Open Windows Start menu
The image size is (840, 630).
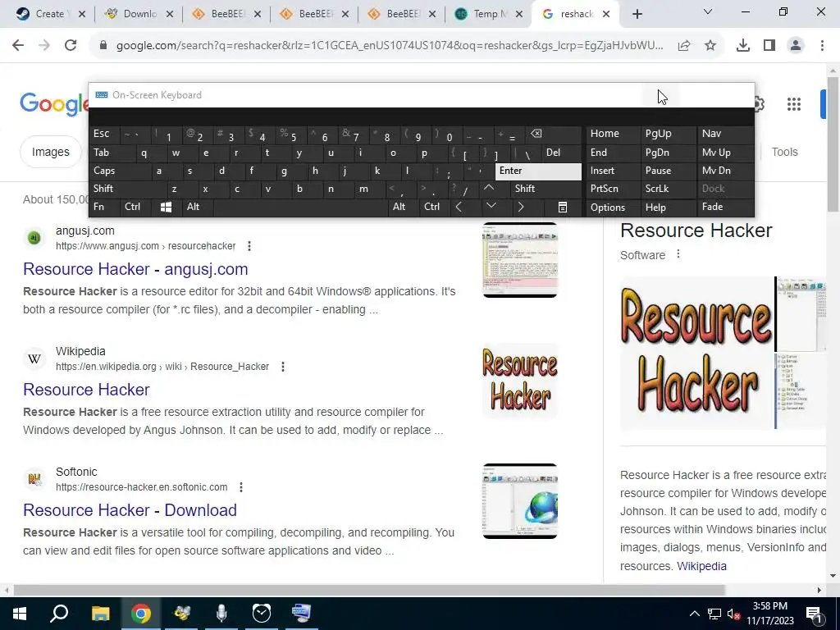(20, 614)
